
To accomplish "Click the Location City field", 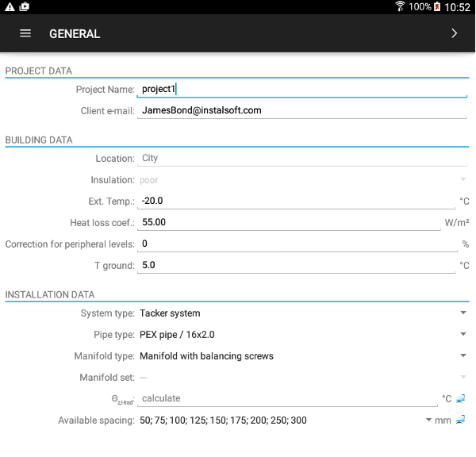I will coord(301,159).
